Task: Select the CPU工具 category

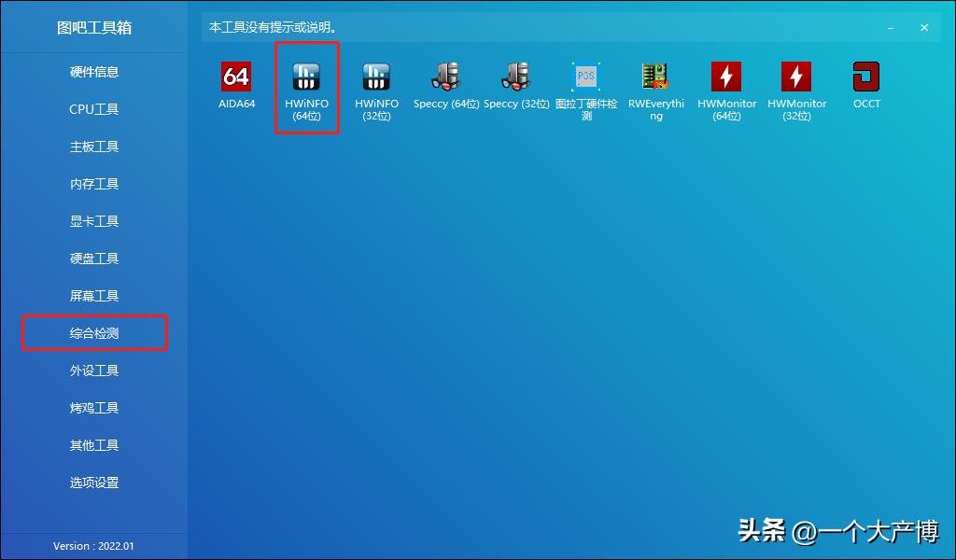Action: [94, 109]
